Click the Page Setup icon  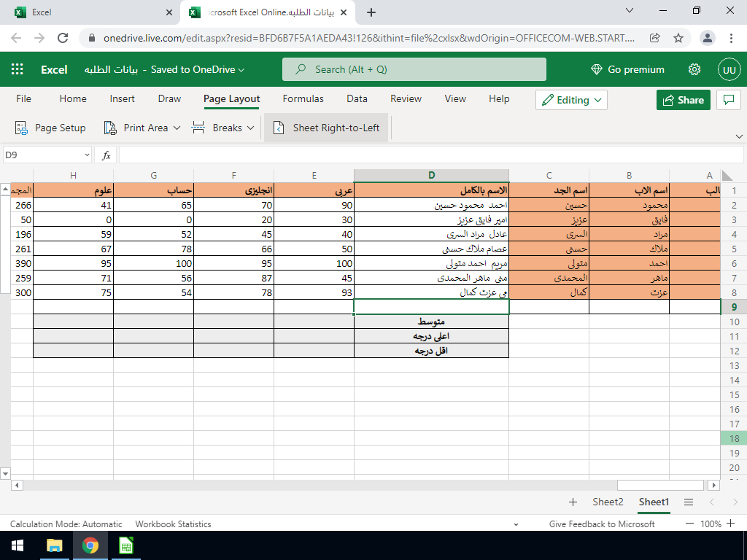click(x=21, y=128)
